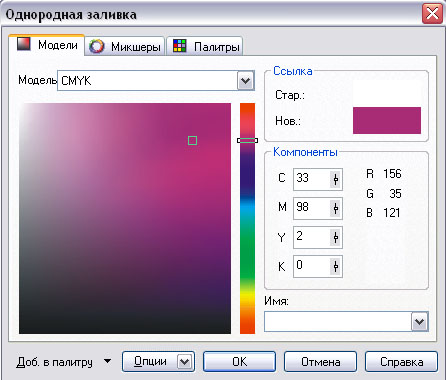Click the Доб. в палитру button
The width and height of the screenshot is (446, 380).
54,362
